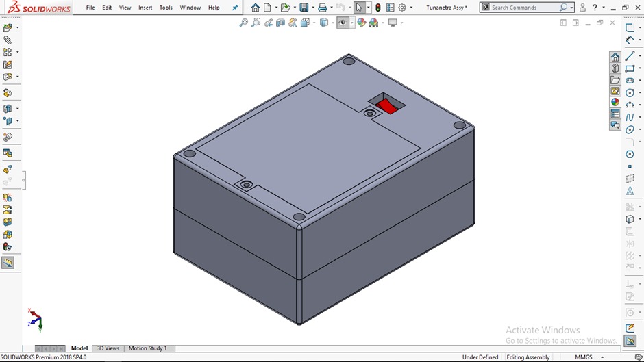Click the Rebuild traffic light icon
The image size is (644, 362).
[x=378, y=8]
